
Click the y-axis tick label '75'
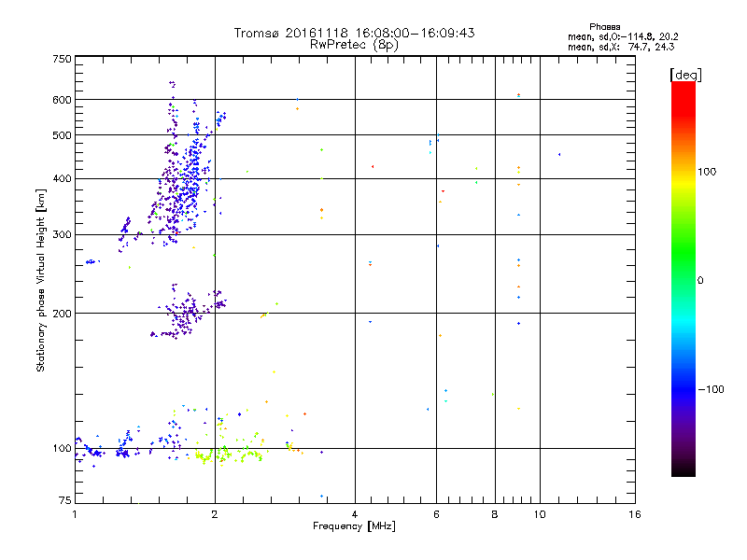coord(65,500)
